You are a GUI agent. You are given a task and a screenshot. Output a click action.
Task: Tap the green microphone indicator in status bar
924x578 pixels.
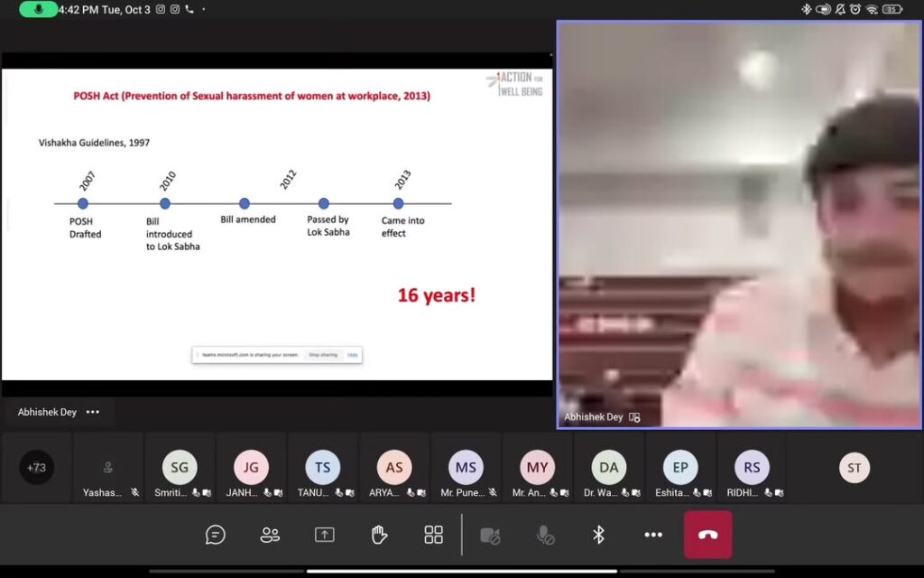[38, 9]
